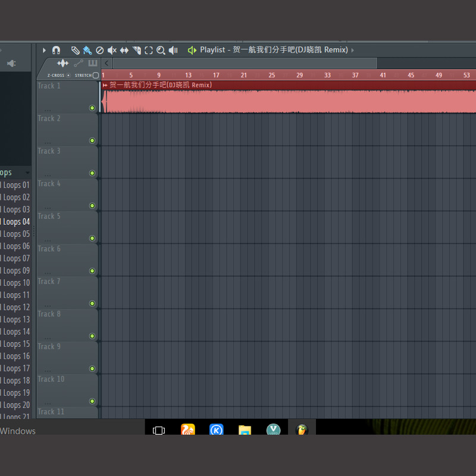The image size is (476, 476).
Task: Collapse the loops folder arrow in browser
Action: pyautogui.click(x=27, y=173)
